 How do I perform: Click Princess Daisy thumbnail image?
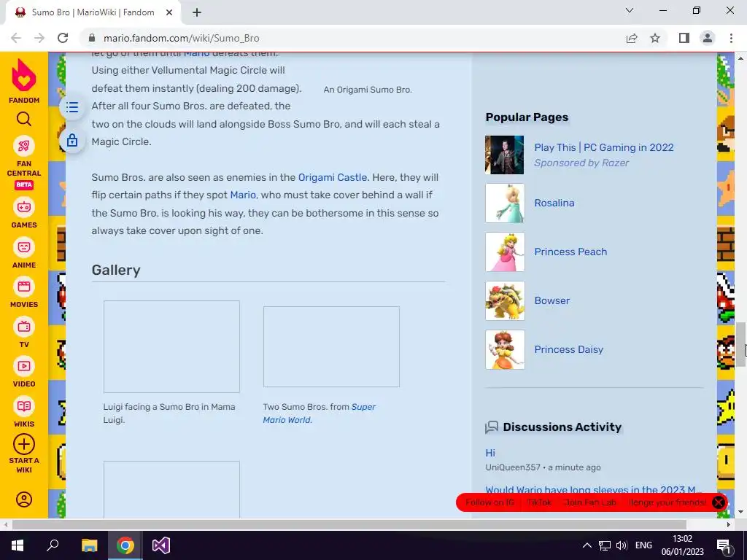pyautogui.click(x=505, y=349)
